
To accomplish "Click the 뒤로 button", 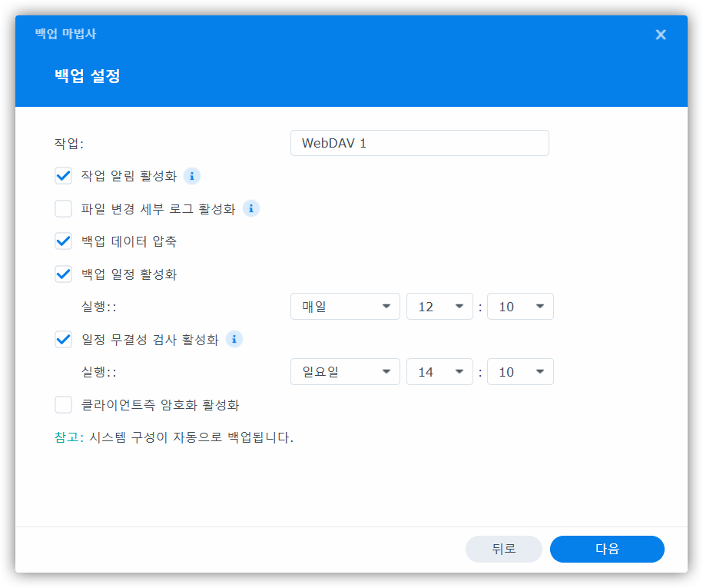I will (503, 549).
